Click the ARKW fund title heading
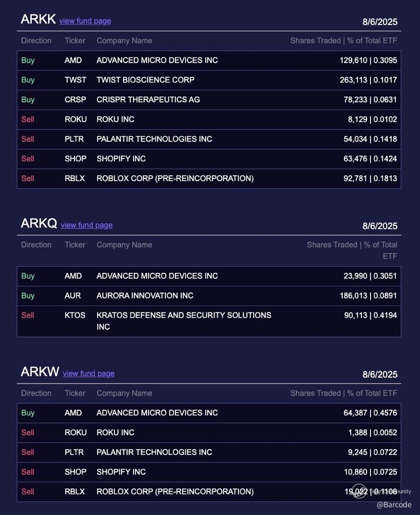The height and width of the screenshot is (515, 420). [40, 372]
